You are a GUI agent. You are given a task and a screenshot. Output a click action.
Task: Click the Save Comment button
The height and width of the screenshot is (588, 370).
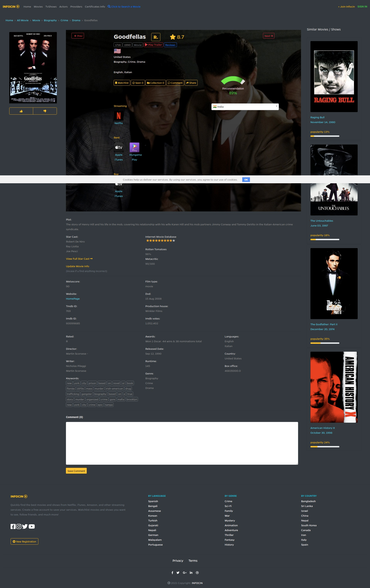pyautogui.click(x=76, y=471)
